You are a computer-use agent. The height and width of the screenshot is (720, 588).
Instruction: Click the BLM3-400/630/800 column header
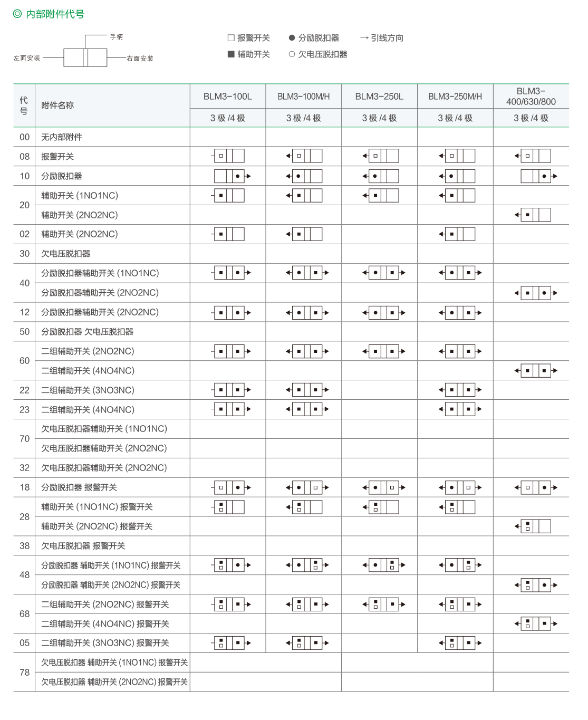tap(531, 97)
